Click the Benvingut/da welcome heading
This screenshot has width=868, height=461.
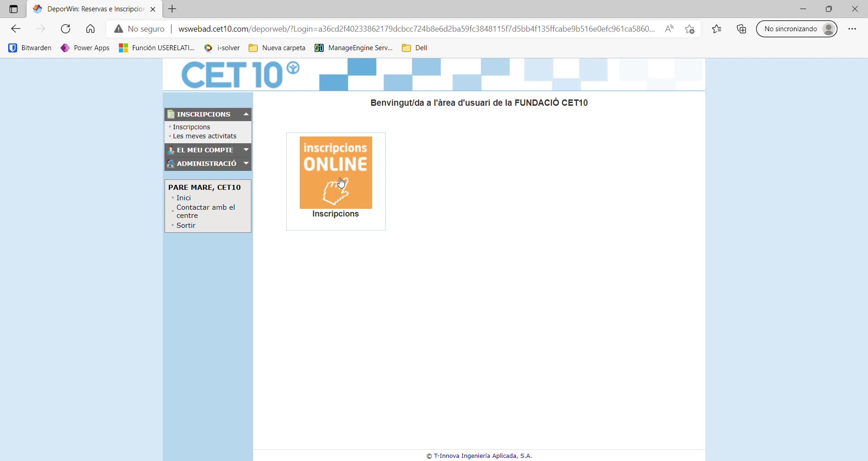[x=479, y=103]
